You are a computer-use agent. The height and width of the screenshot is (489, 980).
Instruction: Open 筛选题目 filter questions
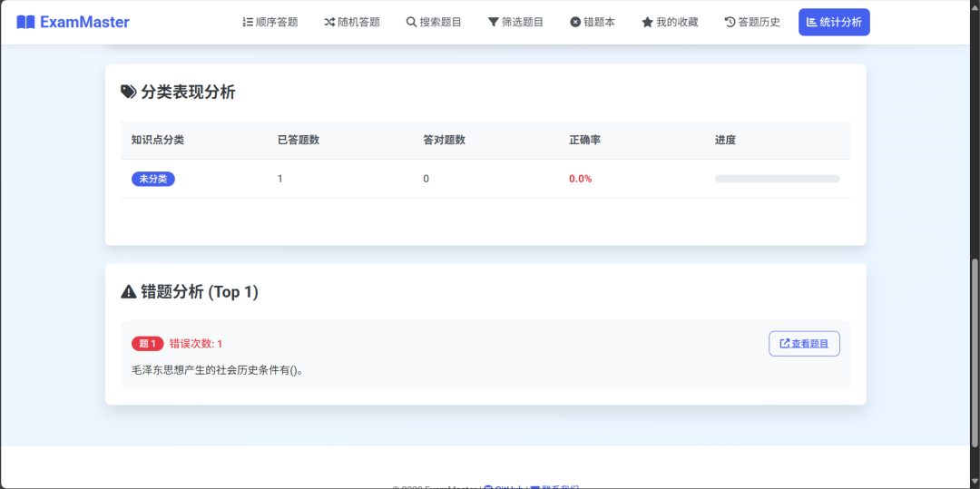click(515, 23)
